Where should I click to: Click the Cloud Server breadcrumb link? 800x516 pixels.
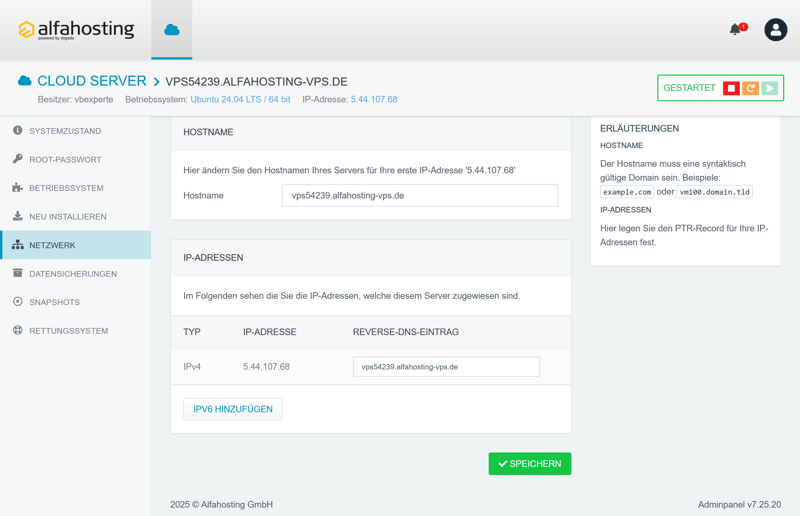pos(92,81)
